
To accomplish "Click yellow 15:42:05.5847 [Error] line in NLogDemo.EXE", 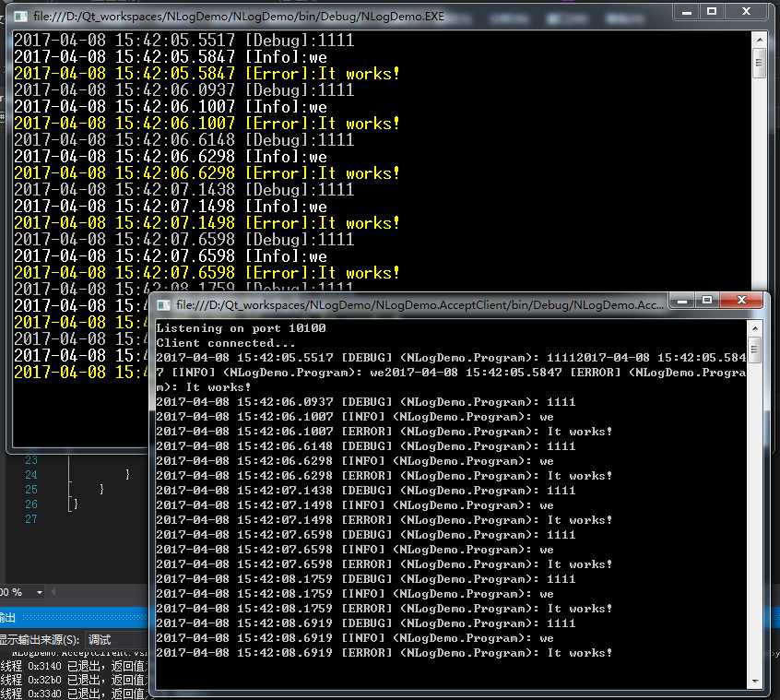I will click(207, 74).
